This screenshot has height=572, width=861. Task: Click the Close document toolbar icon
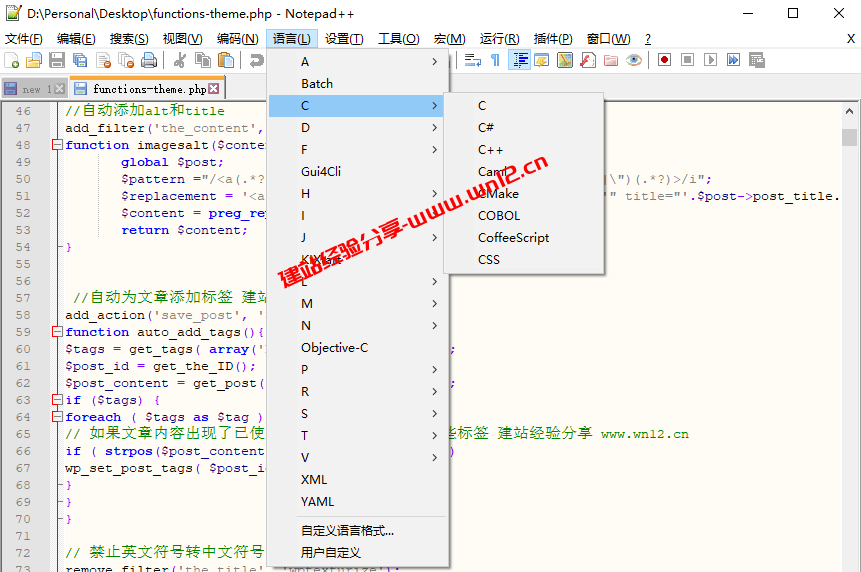click(x=103, y=60)
